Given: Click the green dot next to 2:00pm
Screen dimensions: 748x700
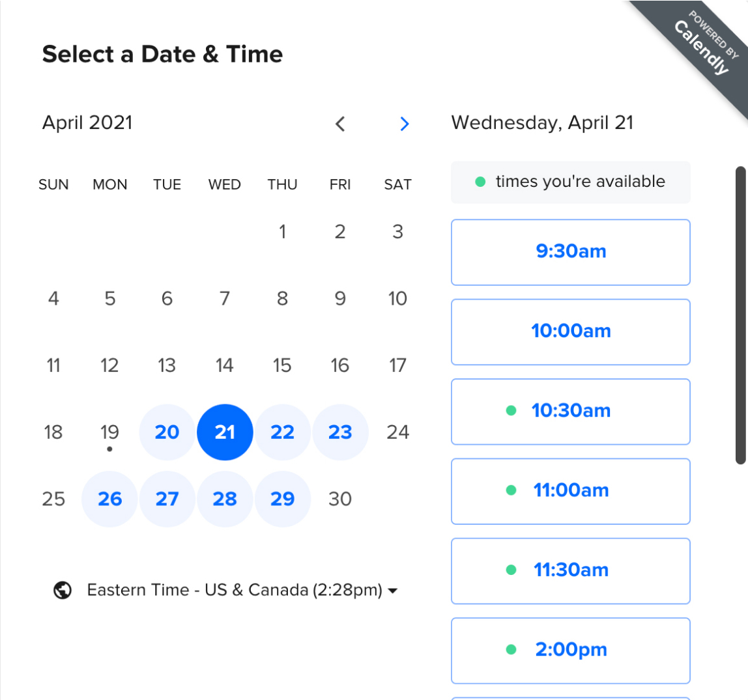Looking at the screenshot, I should [x=512, y=650].
